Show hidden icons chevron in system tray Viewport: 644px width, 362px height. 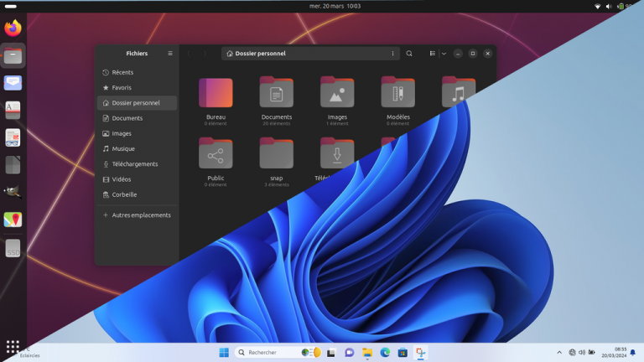tap(559, 353)
